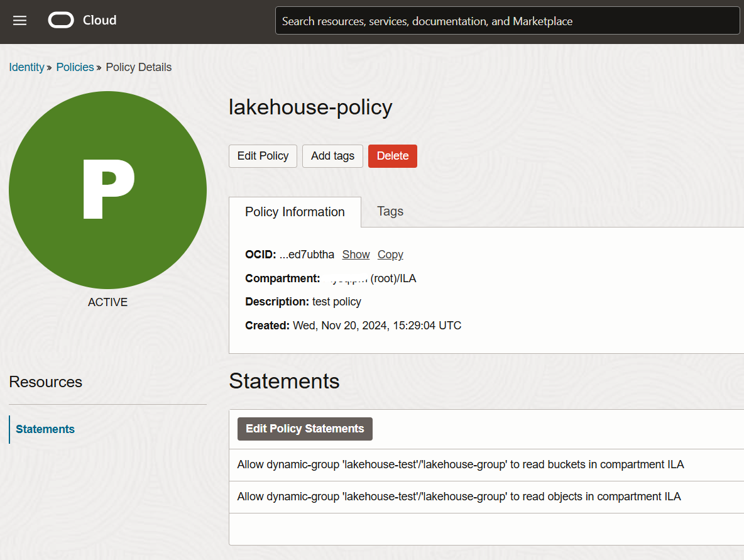Select Statements in the Resources sidebar
Image resolution: width=744 pixels, height=560 pixels.
click(x=45, y=429)
